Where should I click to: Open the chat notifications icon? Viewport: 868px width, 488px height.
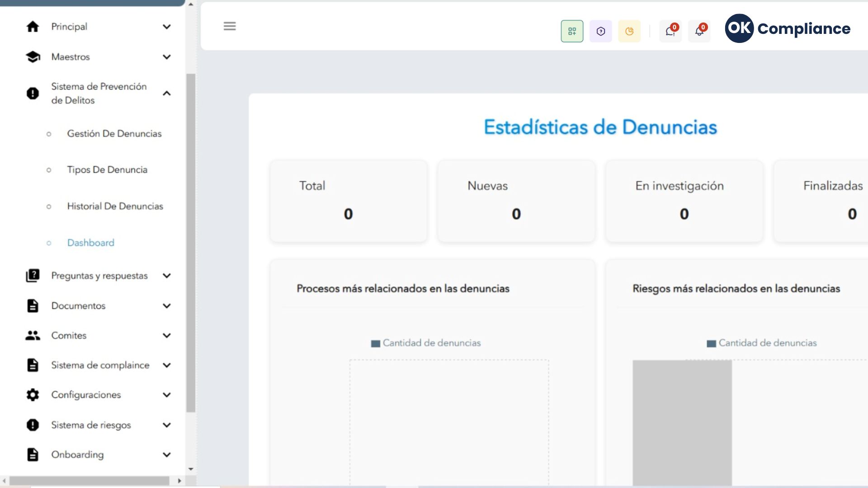[x=670, y=31]
